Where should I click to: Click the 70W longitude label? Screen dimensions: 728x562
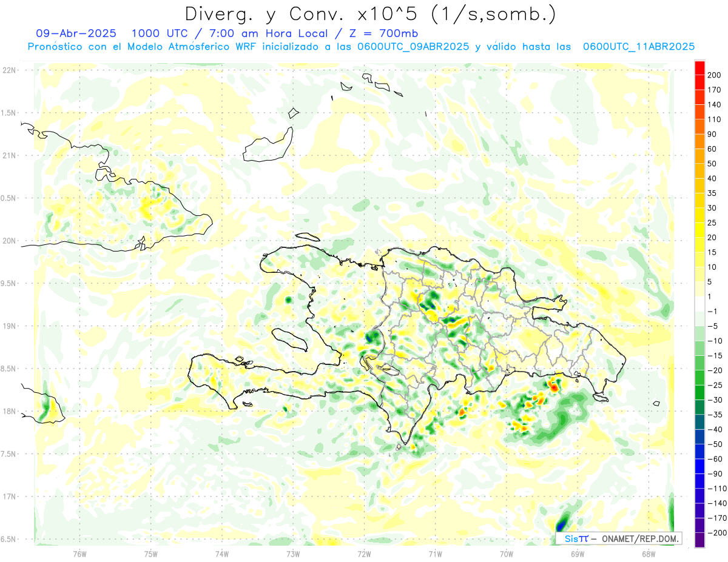(x=507, y=554)
